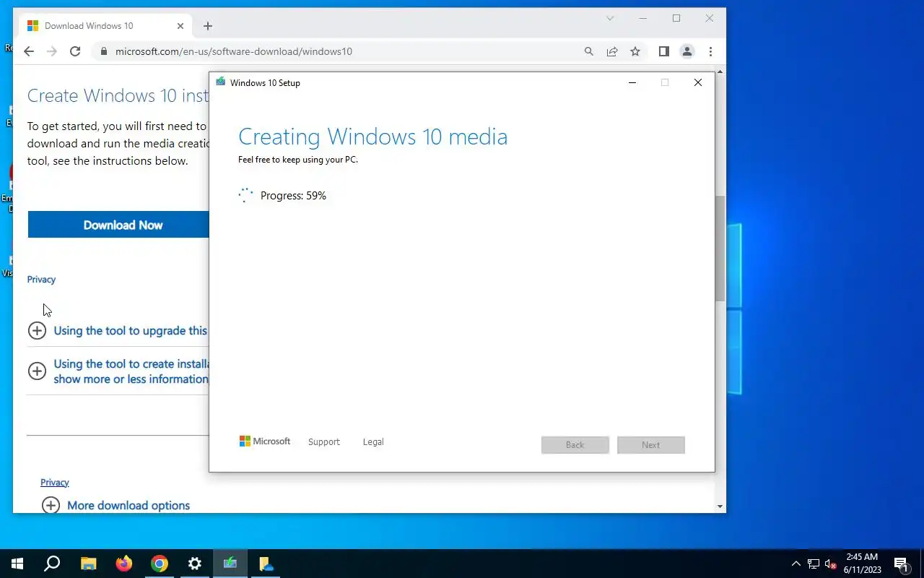Bookmark this page with the star icon
Viewport: 924px width, 578px height.
coord(635,51)
